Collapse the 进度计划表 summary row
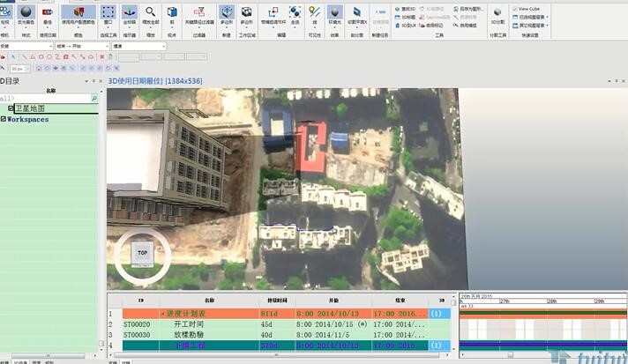Screen dimensions: 628x364 (161, 314)
